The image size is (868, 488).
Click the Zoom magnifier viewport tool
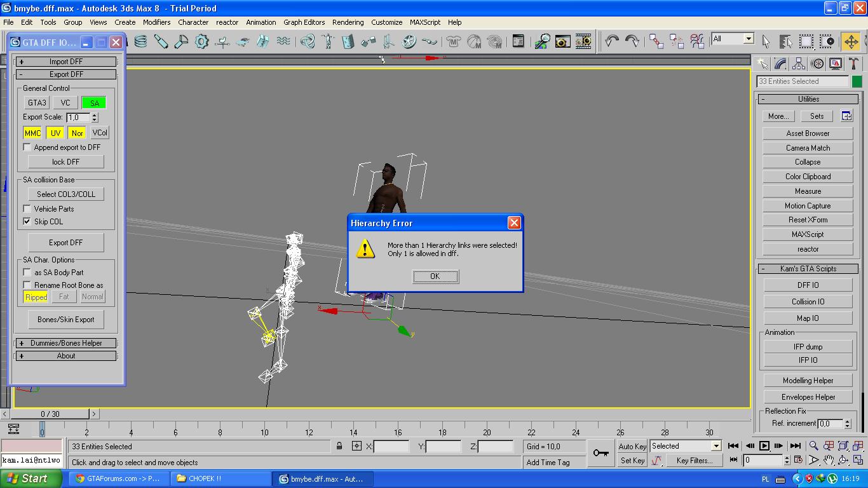813,446
